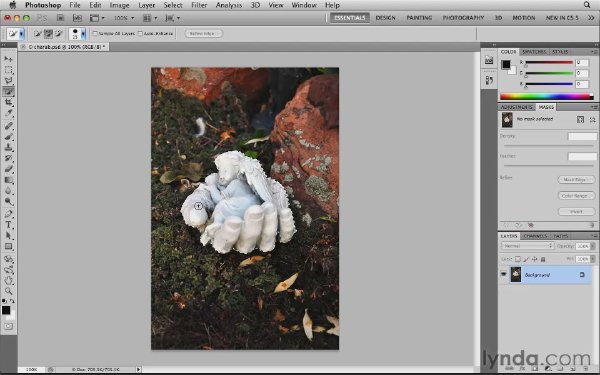
Task: Expand more workspaces chevron
Action: (x=591, y=18)
